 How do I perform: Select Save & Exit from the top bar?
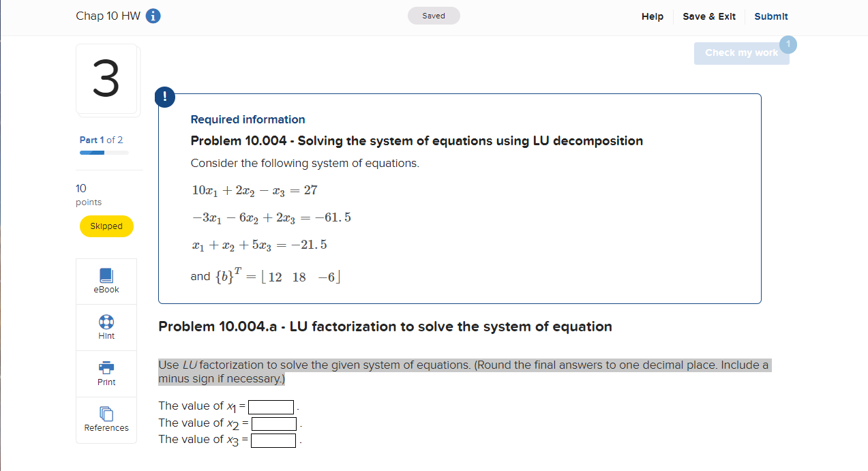click(709, 16)
